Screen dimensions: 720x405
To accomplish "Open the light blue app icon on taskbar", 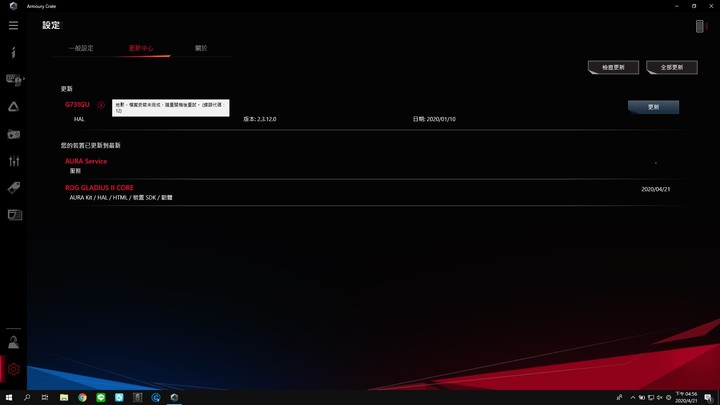I will [119, 397].
